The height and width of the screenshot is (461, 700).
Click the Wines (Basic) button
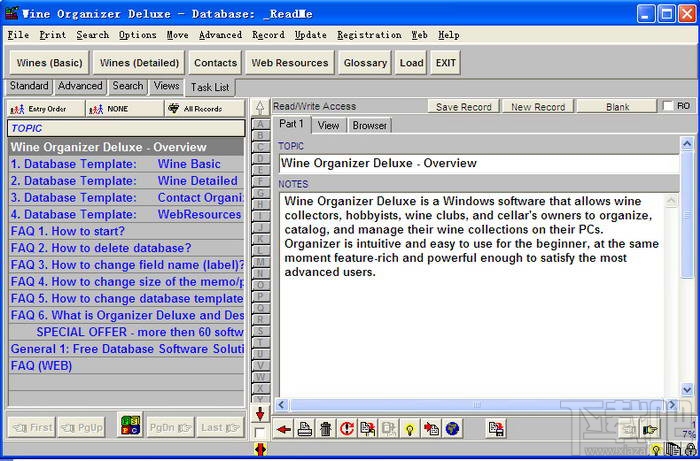point(50,63)
